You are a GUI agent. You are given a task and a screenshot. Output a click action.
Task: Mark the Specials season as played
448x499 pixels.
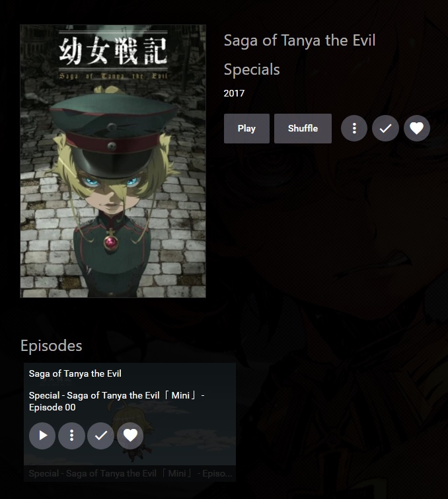[385, 128]
